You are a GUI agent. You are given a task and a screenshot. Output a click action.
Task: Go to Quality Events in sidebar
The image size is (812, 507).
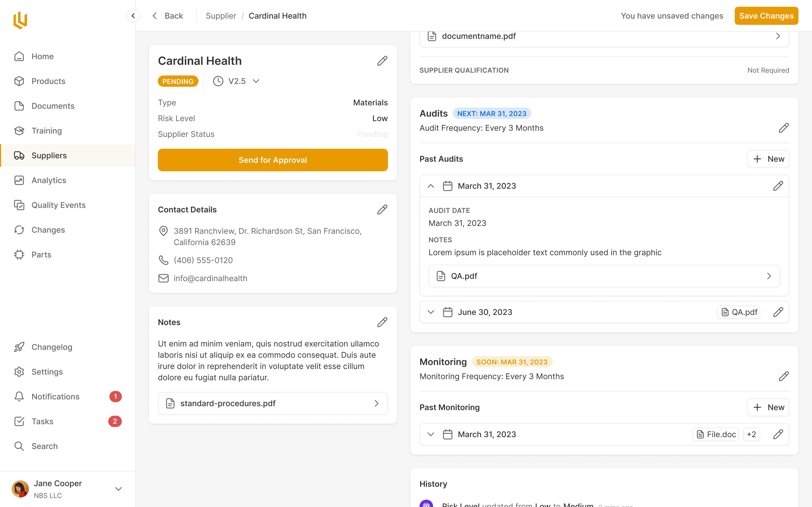pos(58,205)
